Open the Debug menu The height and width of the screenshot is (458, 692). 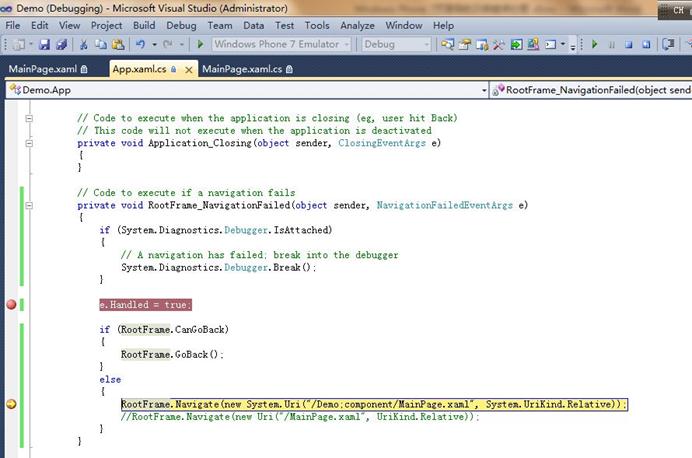181,25
